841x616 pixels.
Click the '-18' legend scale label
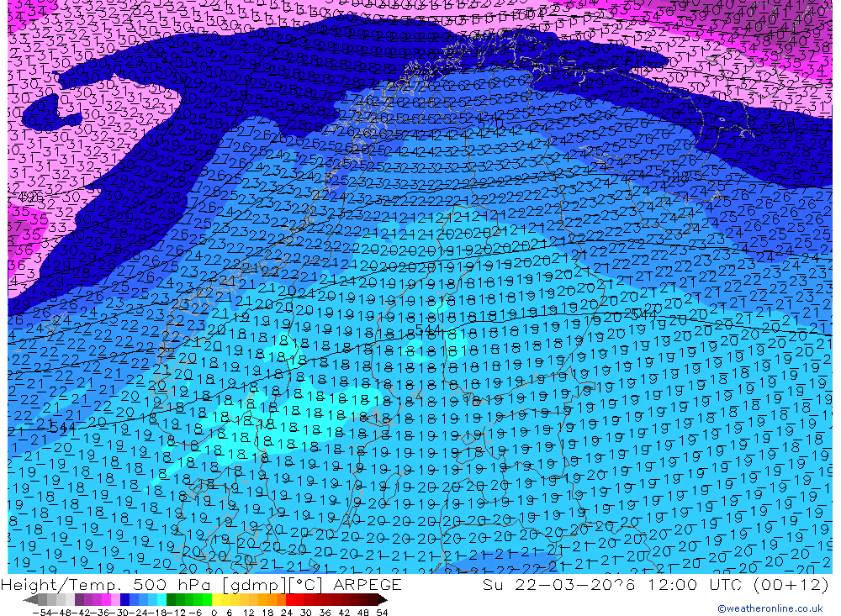pyautogui.click(x=157, y=613)
